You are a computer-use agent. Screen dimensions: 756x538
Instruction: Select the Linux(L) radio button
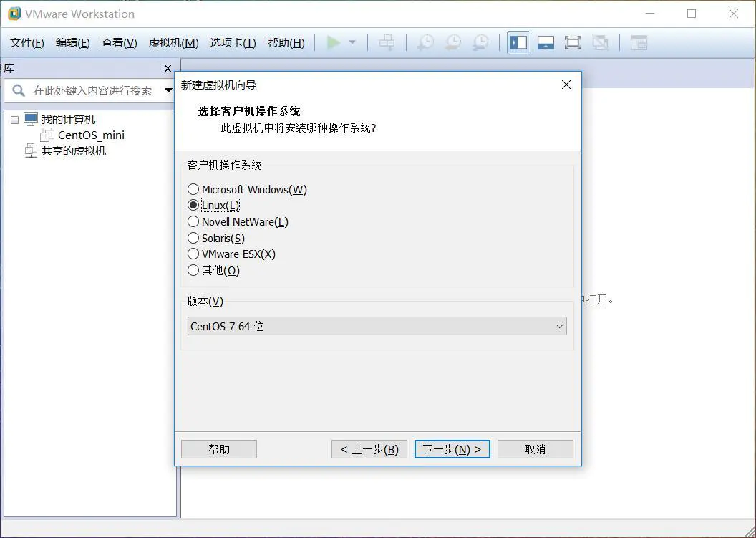coord(193,205)
